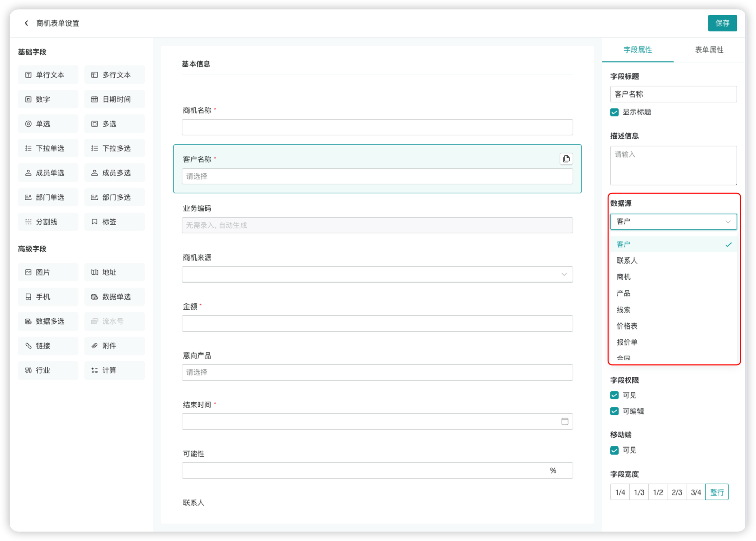Choose the 成员单选 field component
756x541 pixels.
tap(48, 173)
